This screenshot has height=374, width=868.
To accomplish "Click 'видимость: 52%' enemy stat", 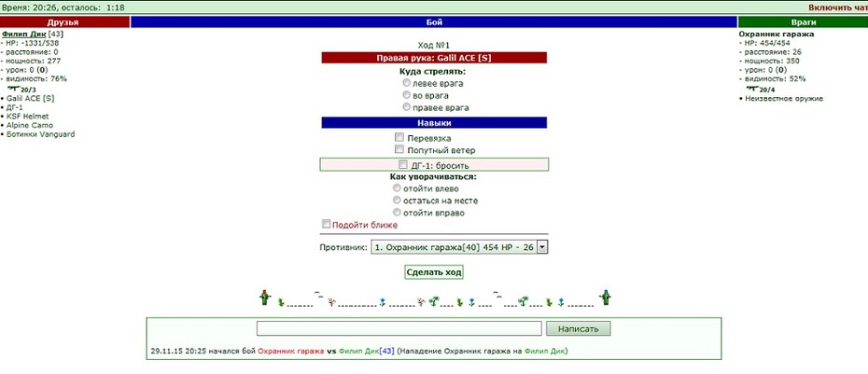I will coord(775,78).
